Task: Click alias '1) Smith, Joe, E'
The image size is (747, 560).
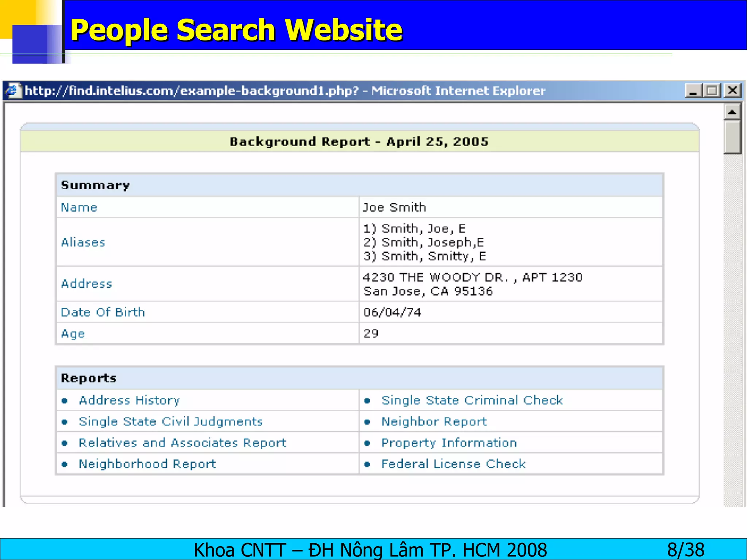Action: (x=414, y=229)
